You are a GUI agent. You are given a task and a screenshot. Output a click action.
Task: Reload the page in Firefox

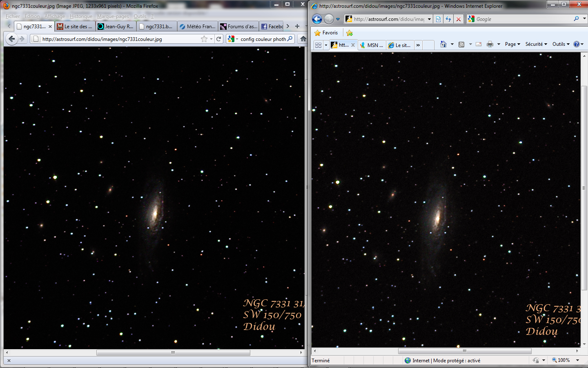[219, 39]
